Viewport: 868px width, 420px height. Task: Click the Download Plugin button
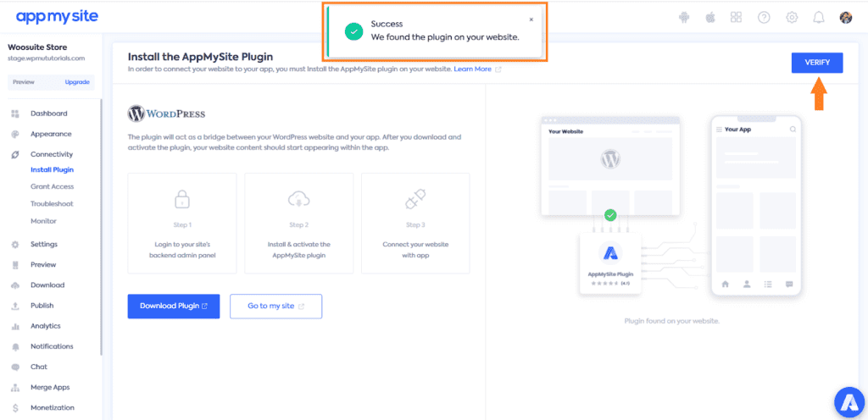(x=173, y=307)
